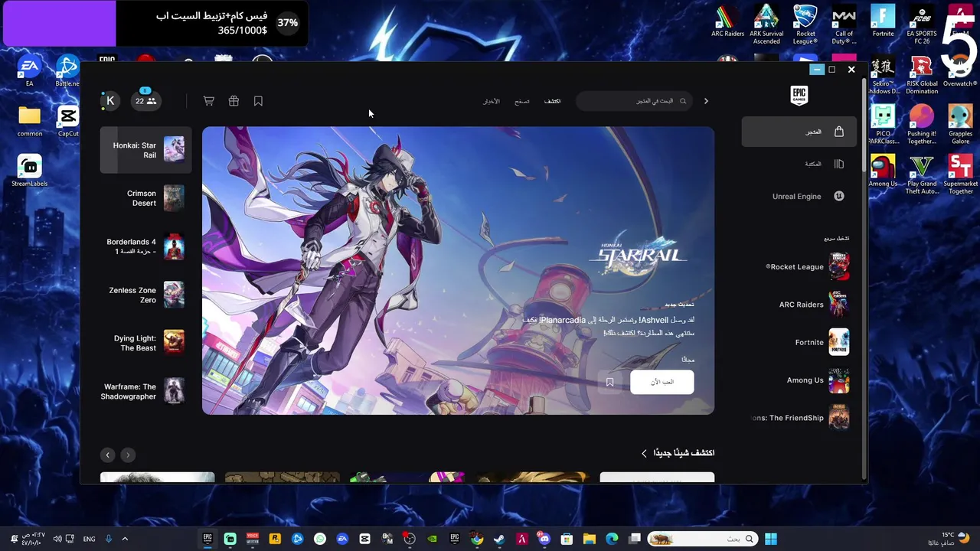Open EA SPORTS FC 26 desktop shortcut
980x551 pixels.
tap(922, 24)
